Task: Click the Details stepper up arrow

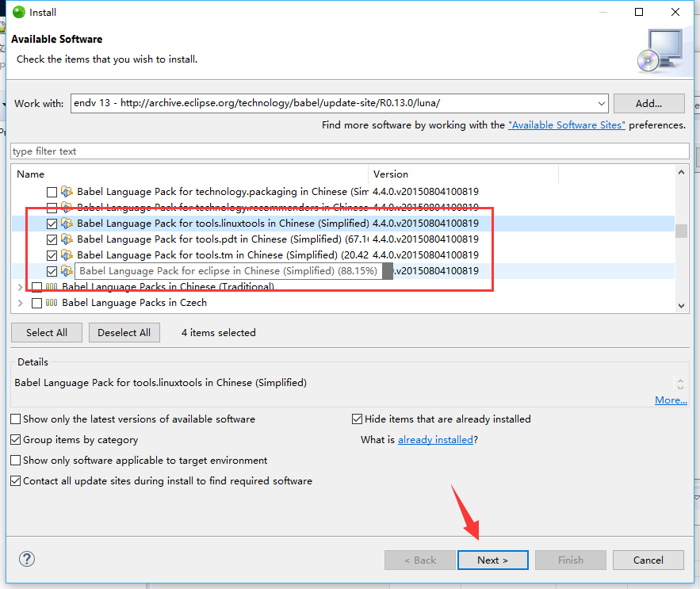Action: click(x=680, y=381)
